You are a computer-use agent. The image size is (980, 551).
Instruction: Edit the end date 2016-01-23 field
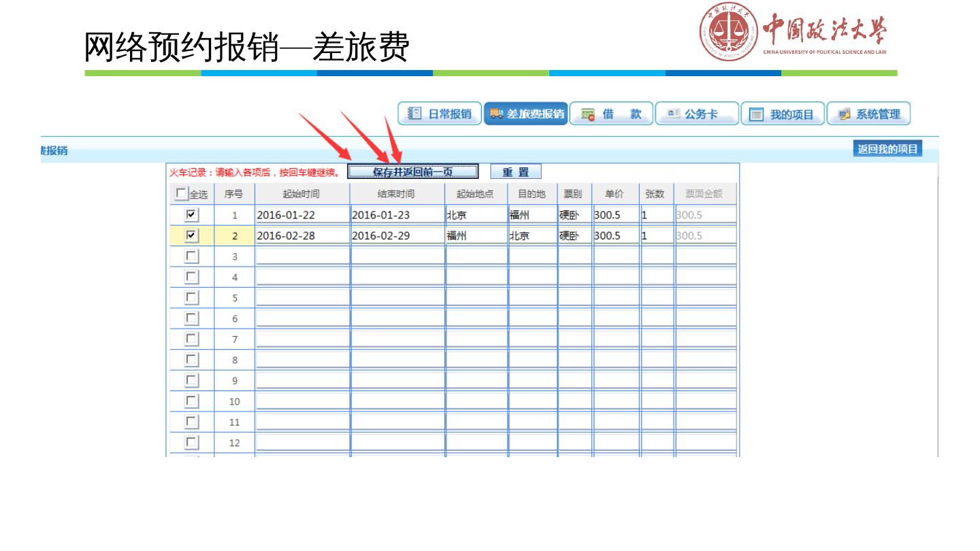click(398, 215)
